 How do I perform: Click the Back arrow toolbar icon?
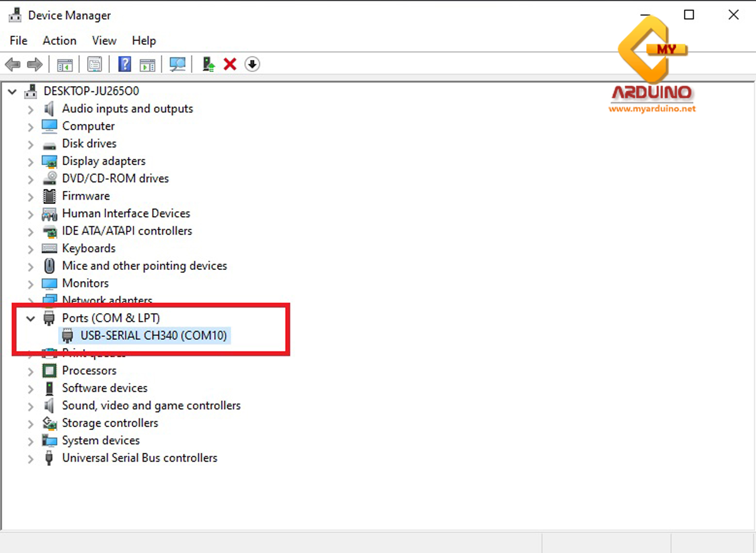(12, 64)
